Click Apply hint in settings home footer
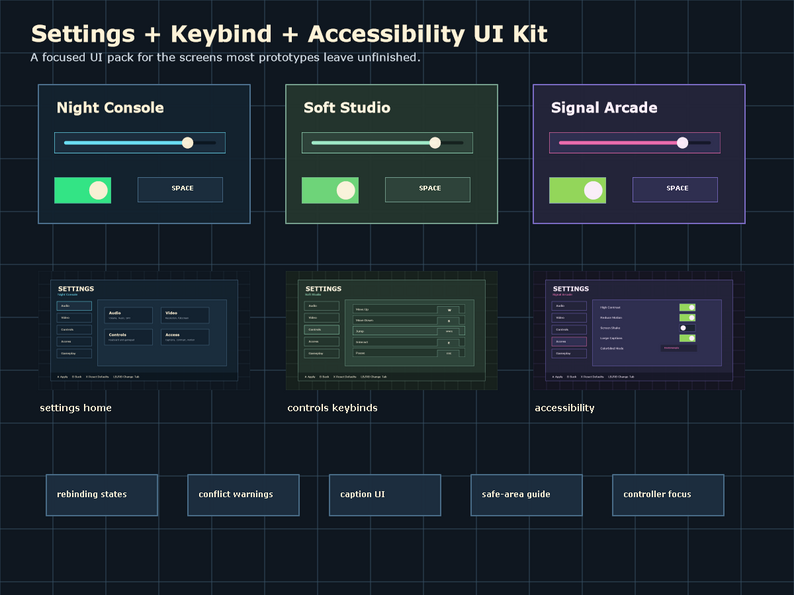The image size is (794, 595). tap(62, 377)
